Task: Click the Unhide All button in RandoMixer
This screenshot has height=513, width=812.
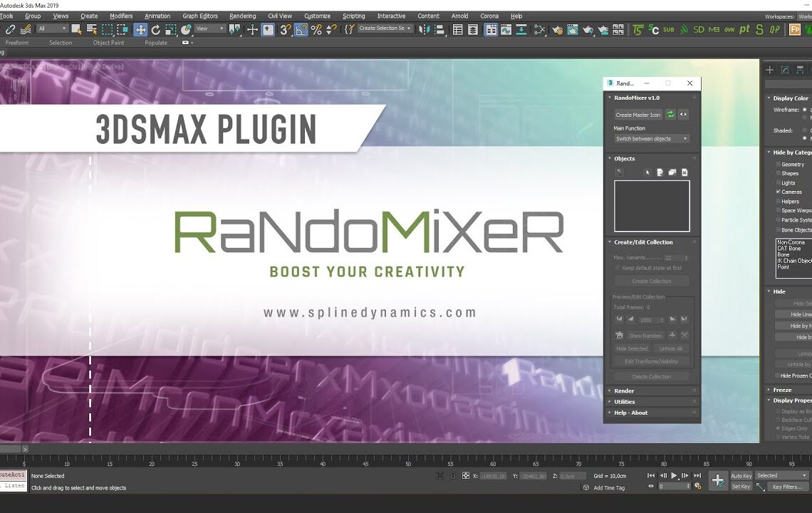Action: tap(671, 348)
